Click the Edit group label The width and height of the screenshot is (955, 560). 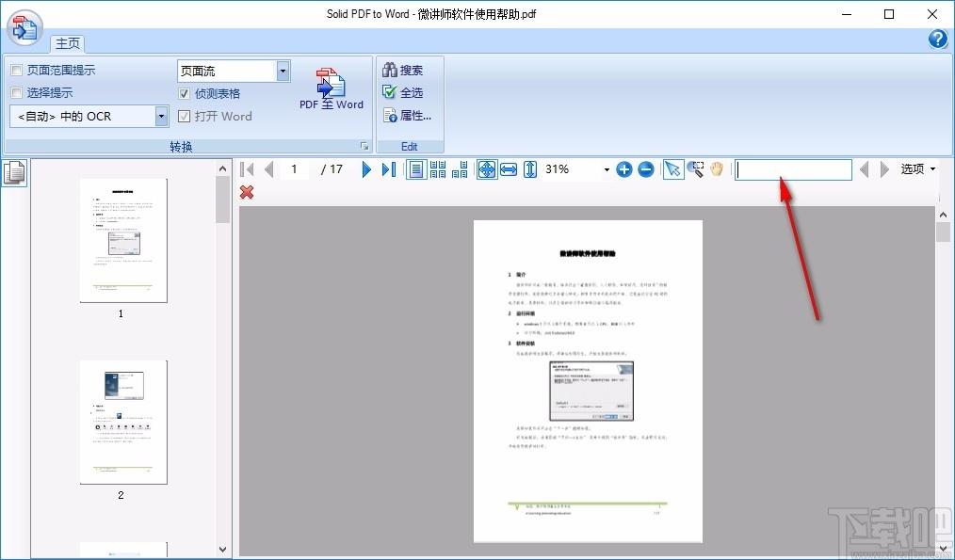410,147
